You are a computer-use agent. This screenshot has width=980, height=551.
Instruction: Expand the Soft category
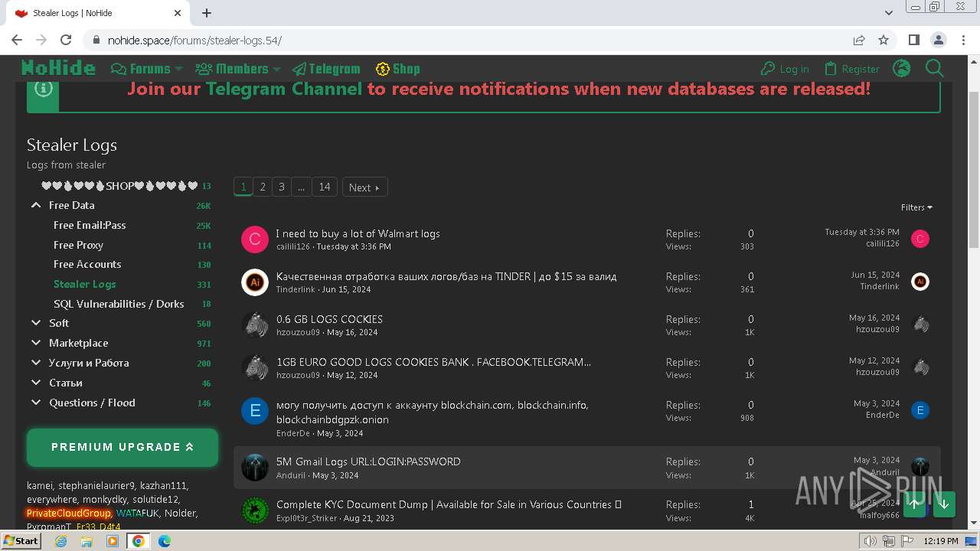[x=36, y=323]
